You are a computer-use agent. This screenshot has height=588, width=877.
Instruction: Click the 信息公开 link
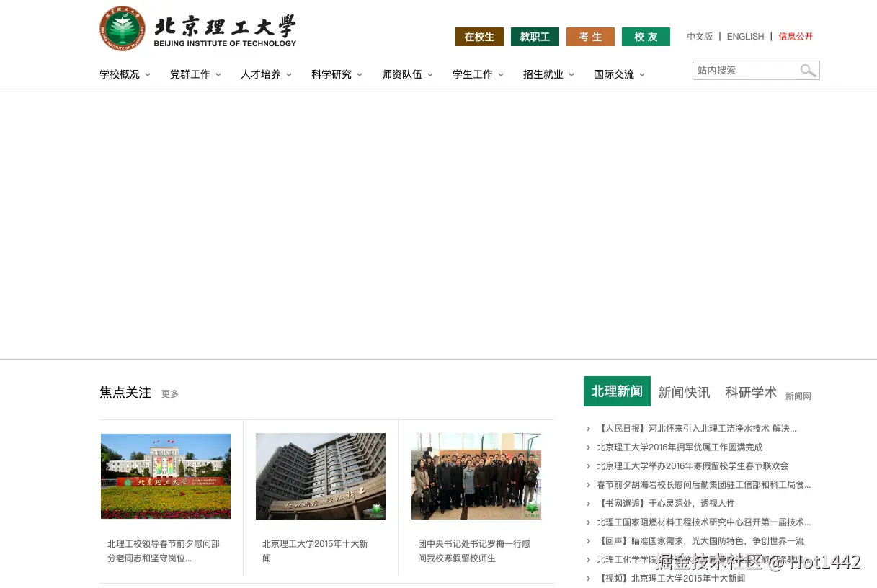[x=796, y=36]
